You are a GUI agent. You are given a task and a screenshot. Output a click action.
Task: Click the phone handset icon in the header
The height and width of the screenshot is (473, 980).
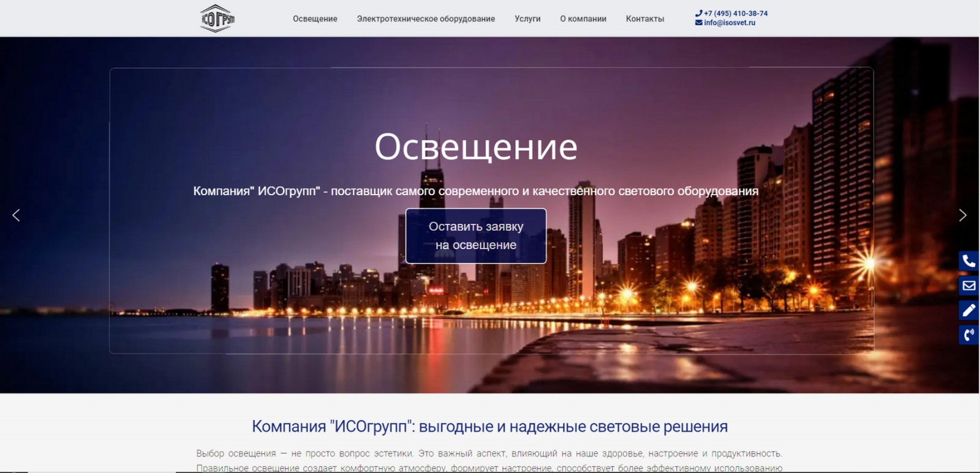coord(699,13)
